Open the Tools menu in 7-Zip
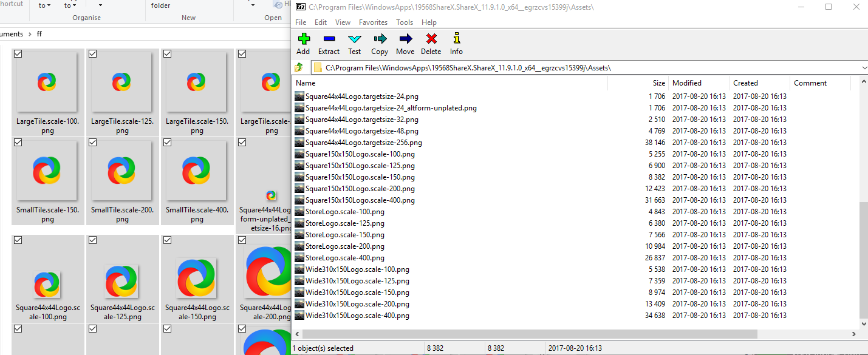Screen dimensions: 868x355 [x=405, y=22]
